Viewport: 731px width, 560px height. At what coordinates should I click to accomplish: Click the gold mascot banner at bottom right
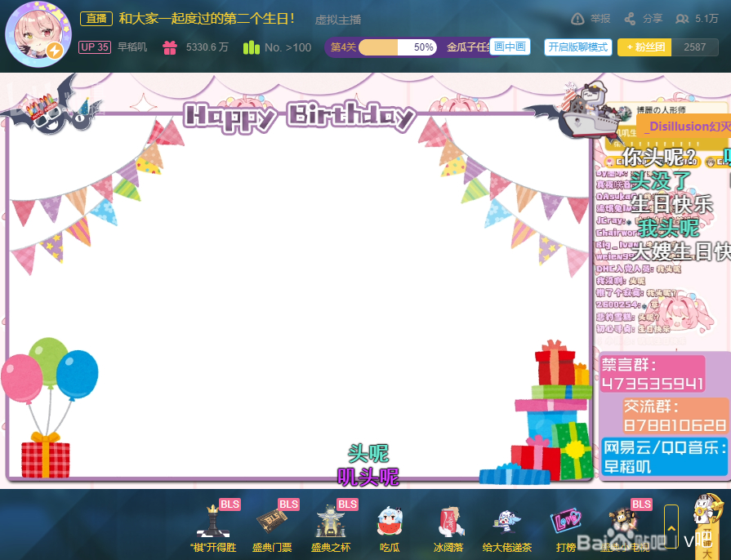tap(706, 527)
